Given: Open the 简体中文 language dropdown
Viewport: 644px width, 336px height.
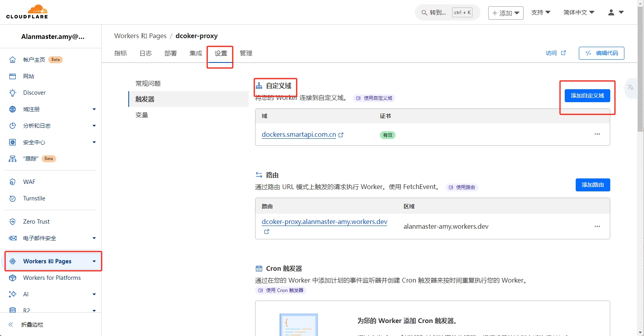Looking at the screenshot, I should coord(578,13).
